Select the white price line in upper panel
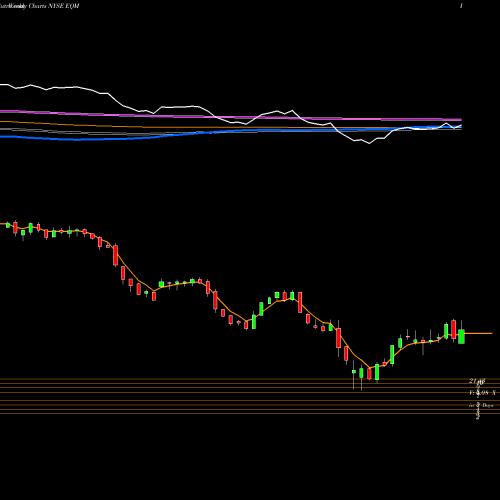Image resolution: width=500 pixels, height=500 pixels. [x=231, y=113]
